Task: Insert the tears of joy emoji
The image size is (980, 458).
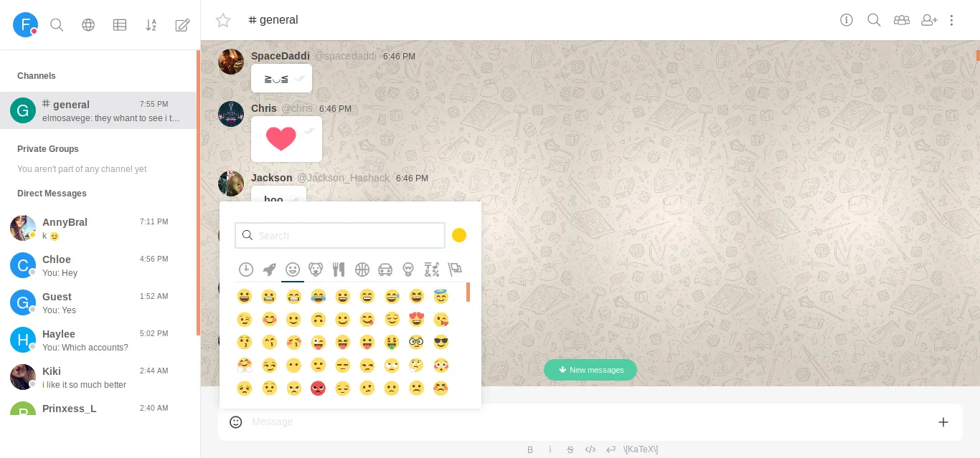Action: [x=318, y=296]
